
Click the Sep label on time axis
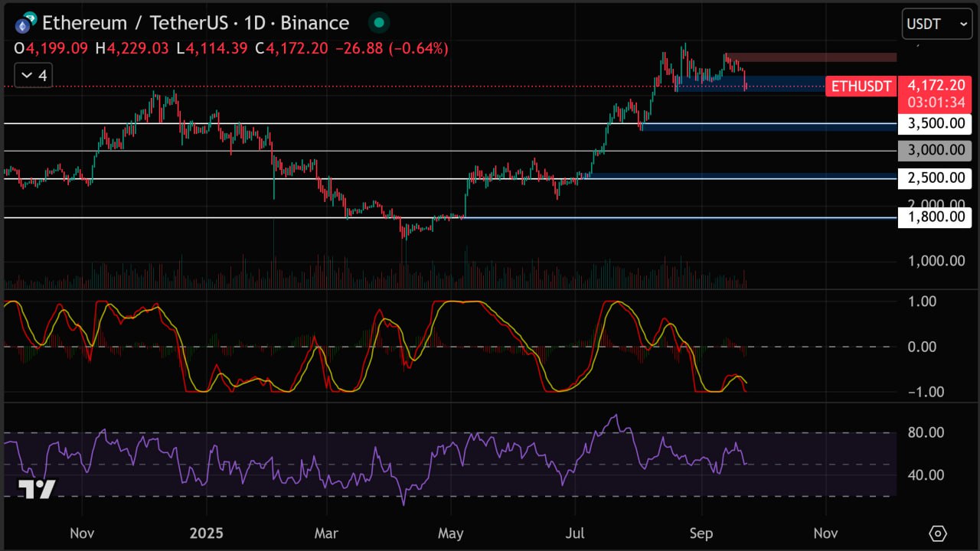click(x=701, y=533)
